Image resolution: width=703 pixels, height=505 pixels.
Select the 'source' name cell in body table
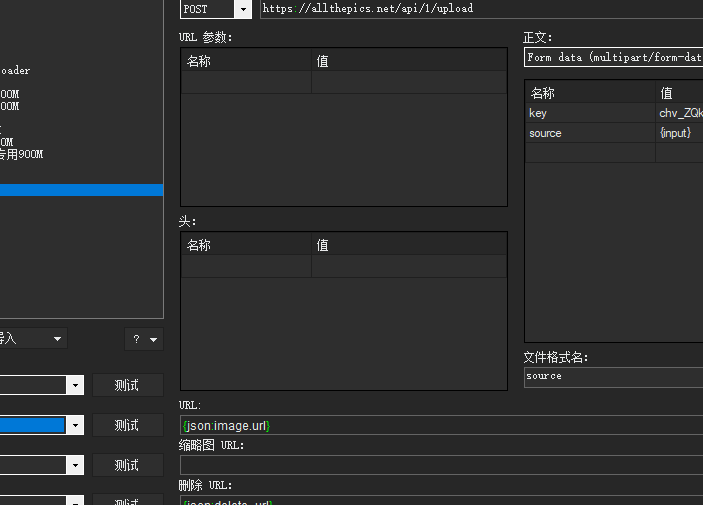click(x=589, y=133)
